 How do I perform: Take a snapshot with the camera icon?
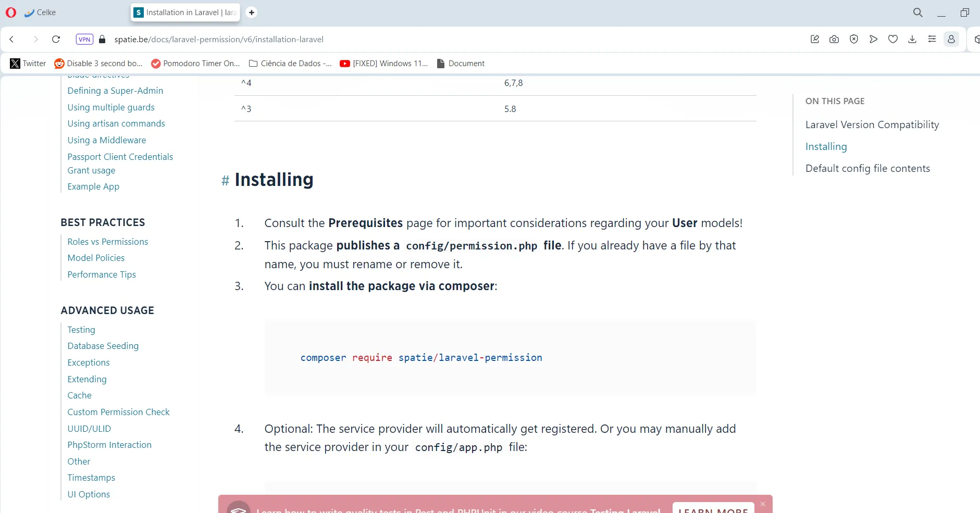pos(834,39)
